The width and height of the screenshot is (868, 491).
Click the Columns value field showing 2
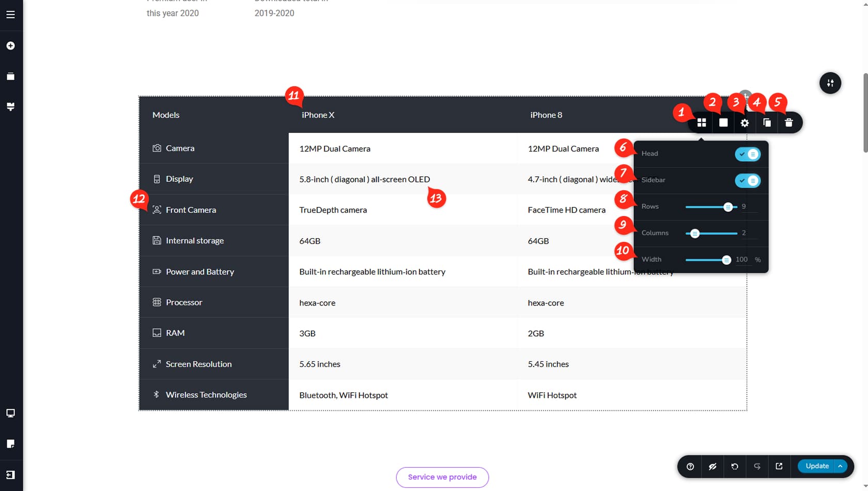749,233
